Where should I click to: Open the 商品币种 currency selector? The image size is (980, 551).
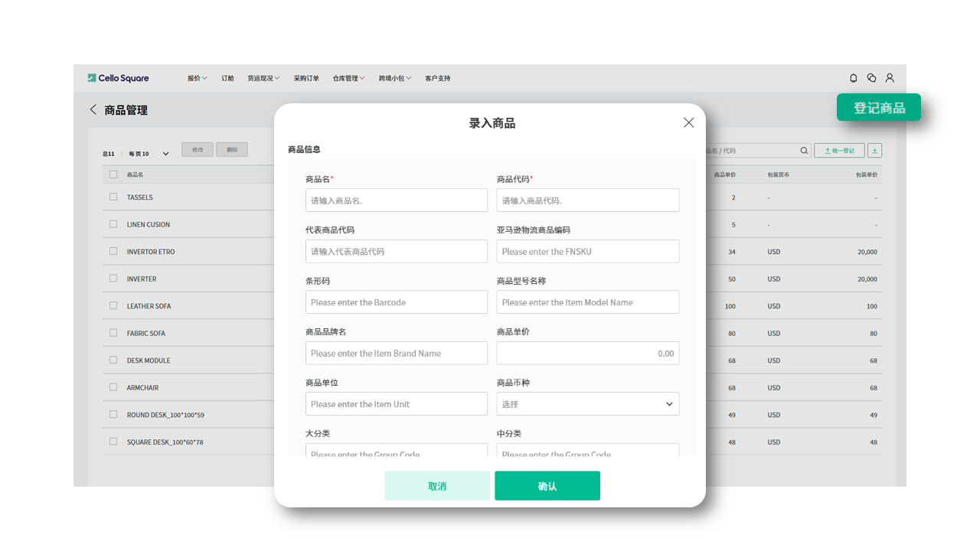pos(587,403)
